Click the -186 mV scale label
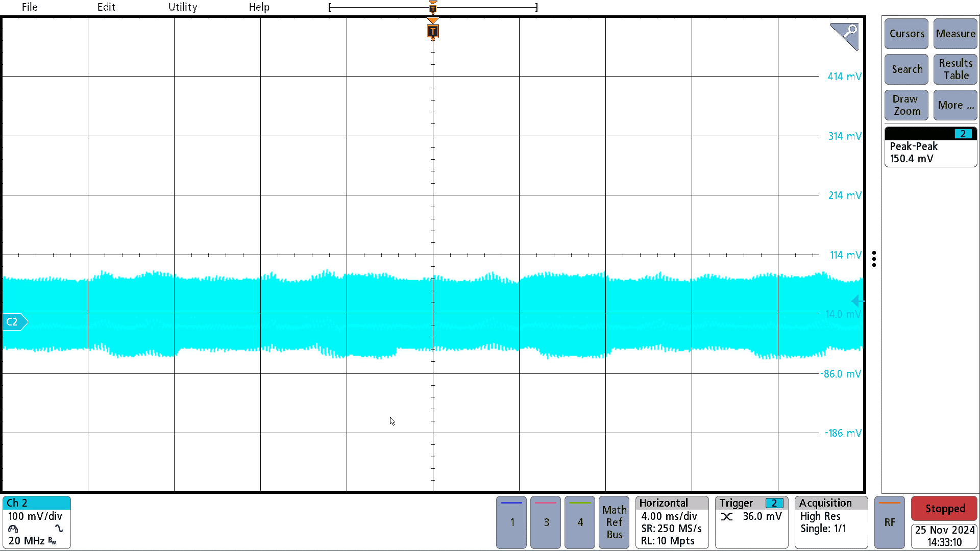This screenshot has height=551, width=980. click(x=843, y=433)
